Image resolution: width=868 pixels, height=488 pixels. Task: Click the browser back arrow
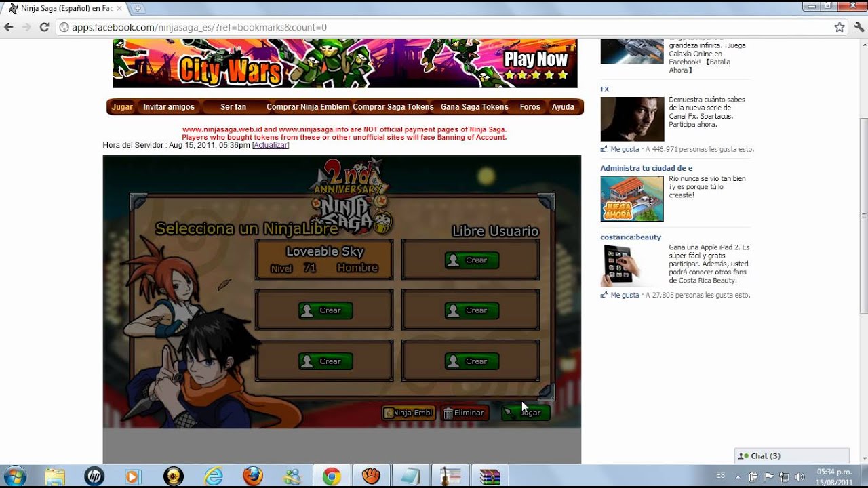click(9, 27)
